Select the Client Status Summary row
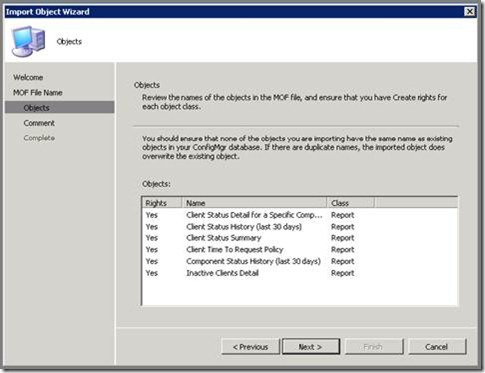 click(x=299, y=238)
